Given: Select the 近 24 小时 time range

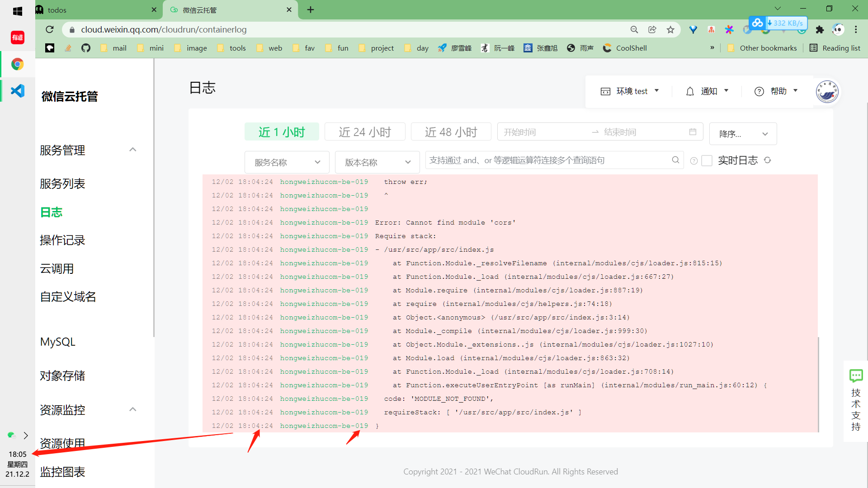Looking at the screenshot, I should tap(365, 132).
